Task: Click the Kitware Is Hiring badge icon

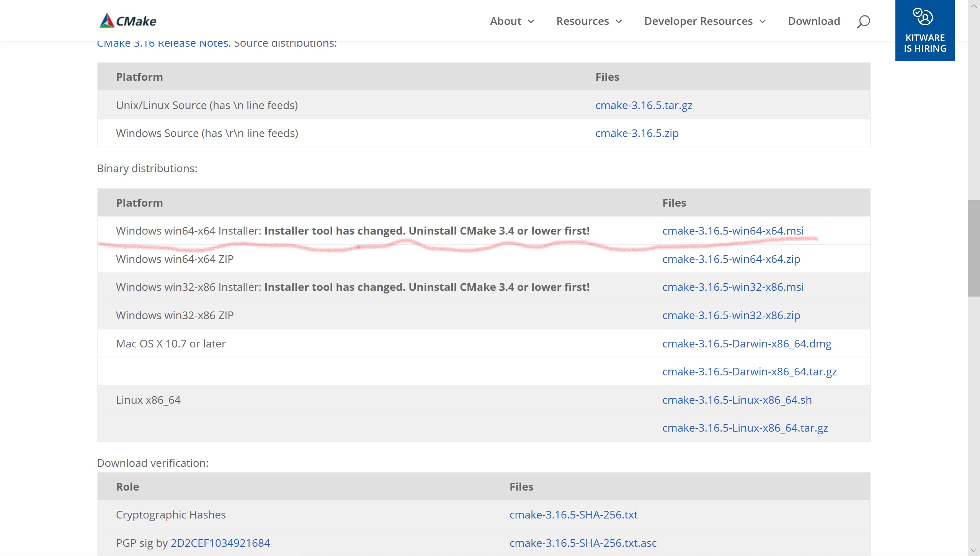Action: pyautogui.click(x=924, y=17)
